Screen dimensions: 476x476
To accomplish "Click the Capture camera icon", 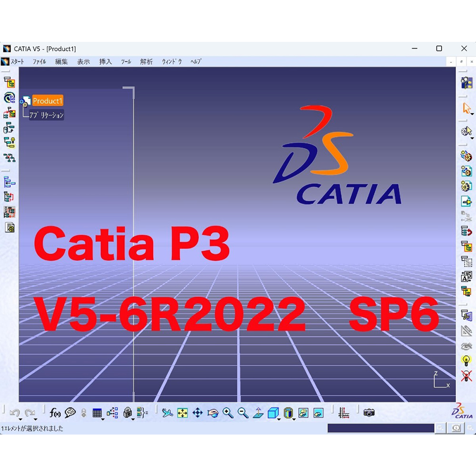I will coord(369,413).
